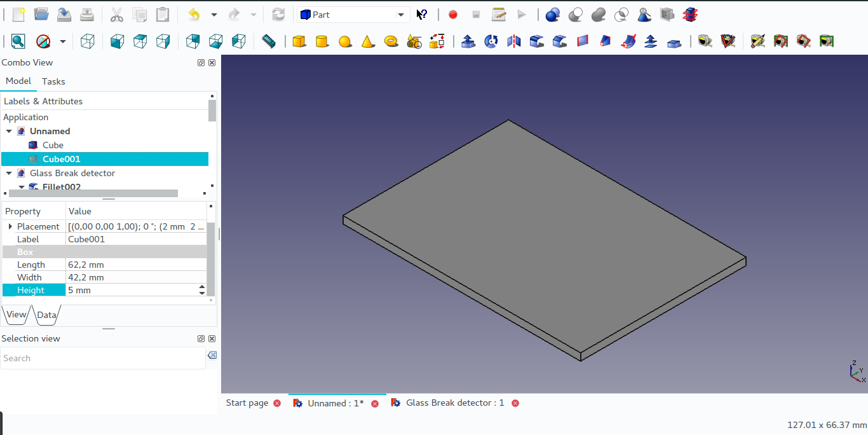Open the Undo history dropdown arrow
The image size is (868, 435).
pos(214,15)
